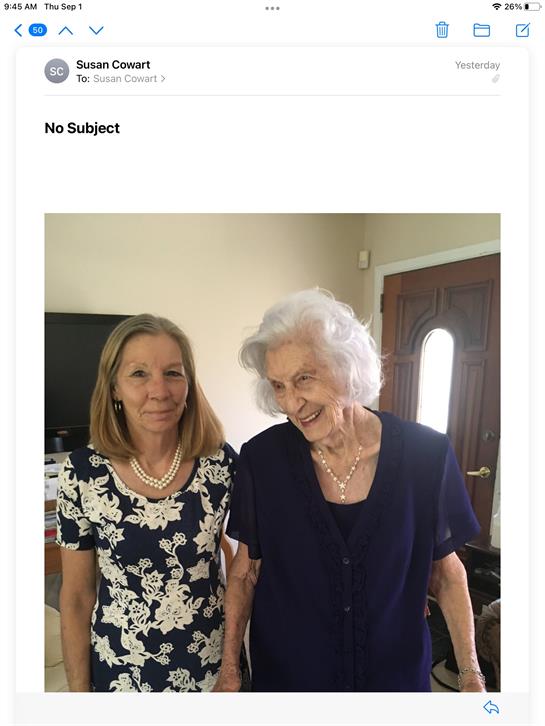This screenshot has height=726, width=545.
Task: Tap the Yesterday date label
Action: point(477,65)
